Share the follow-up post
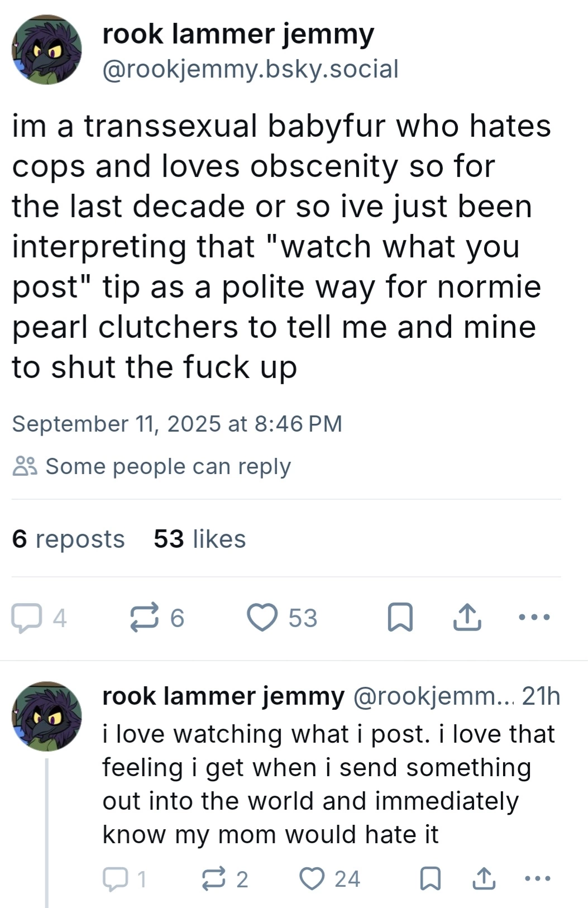 point(484,880)
